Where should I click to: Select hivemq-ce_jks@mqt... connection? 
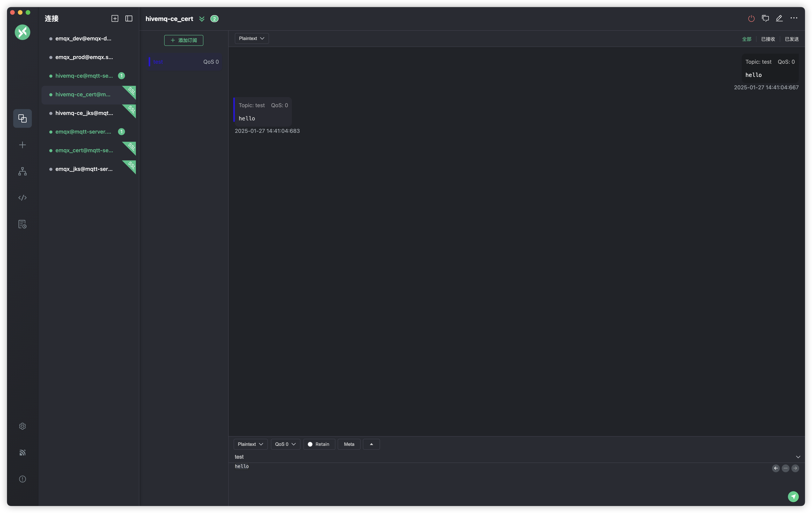coord(88,113)
